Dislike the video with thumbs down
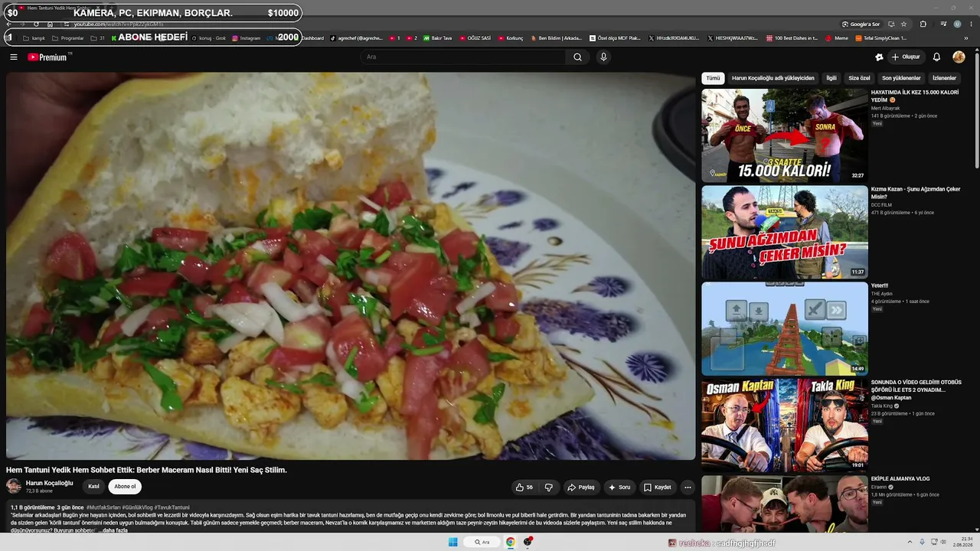Image resolution: width=980 pixels, height=551 pixels. (x=549, y=487)
